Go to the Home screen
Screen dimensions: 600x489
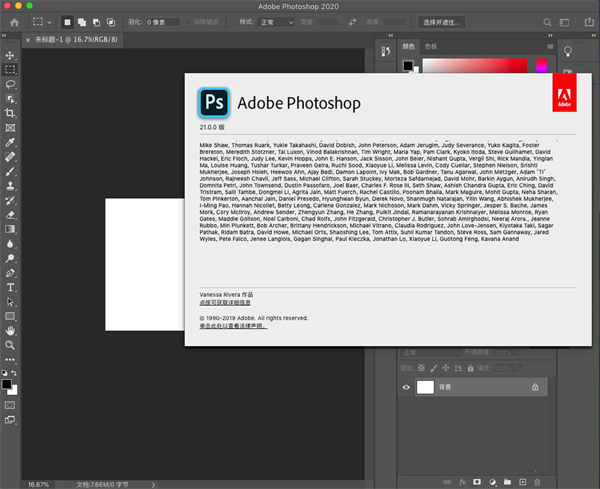pos(15,22)
